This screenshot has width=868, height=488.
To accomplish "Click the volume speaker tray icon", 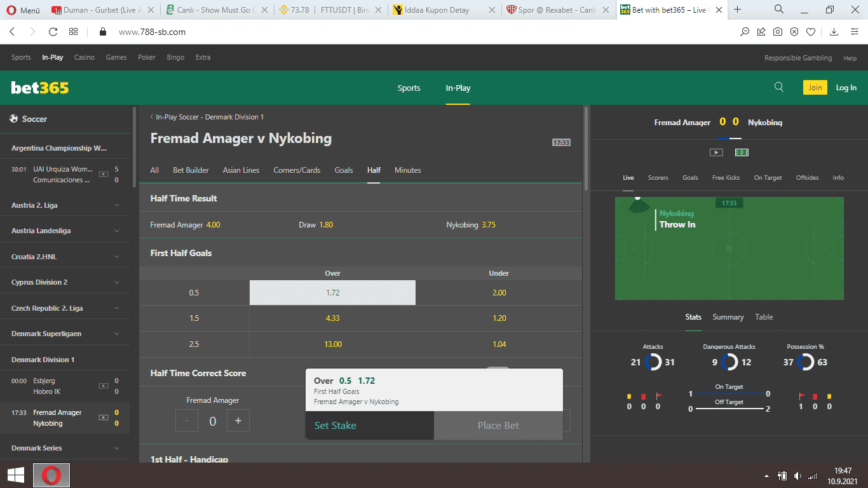I will pyautogui.click(x=797, y=476).
